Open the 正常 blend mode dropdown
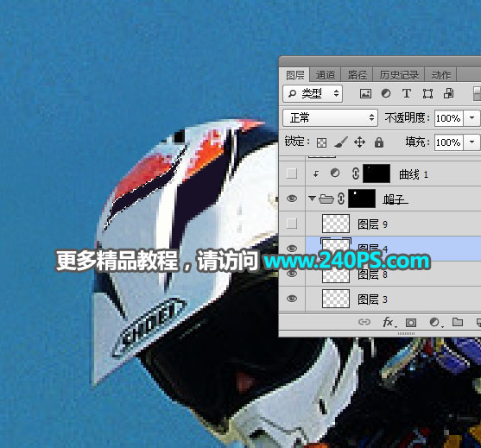 coord(330,117)
